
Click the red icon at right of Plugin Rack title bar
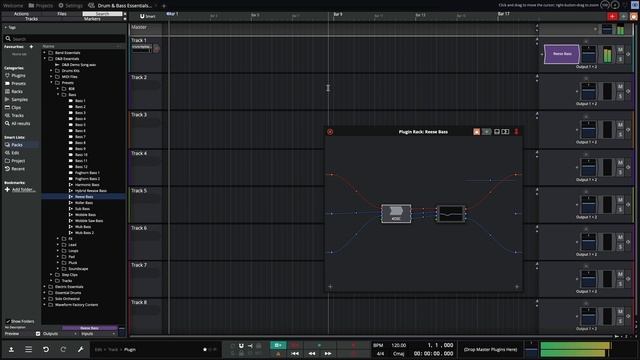click(516, 132)
